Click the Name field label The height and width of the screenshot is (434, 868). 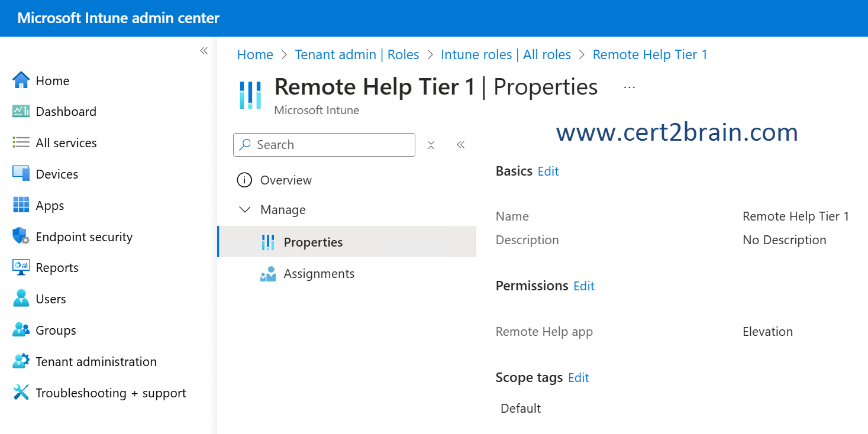(512, 216)
